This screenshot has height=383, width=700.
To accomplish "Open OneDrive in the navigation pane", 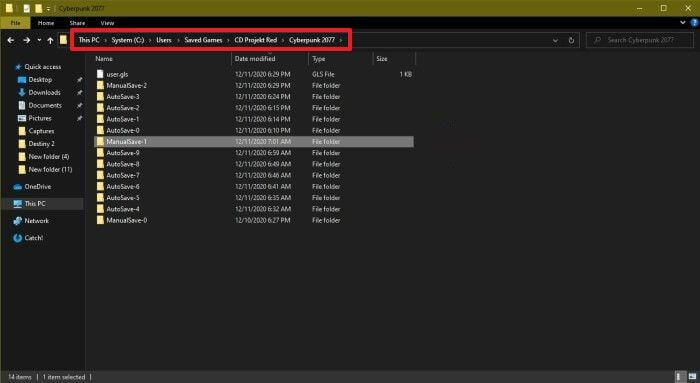I will [x=38, y=187].
